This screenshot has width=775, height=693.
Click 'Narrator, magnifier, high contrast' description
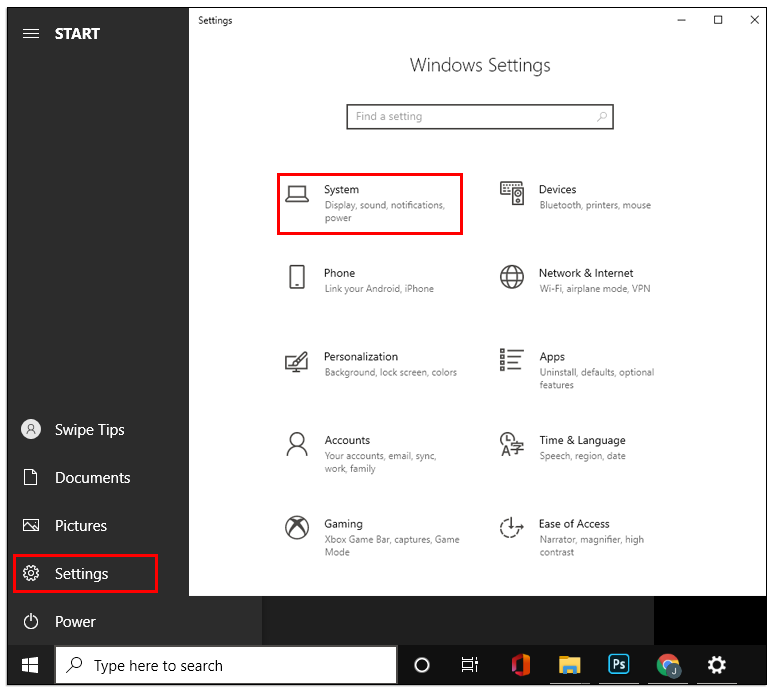tap(592, 545)
